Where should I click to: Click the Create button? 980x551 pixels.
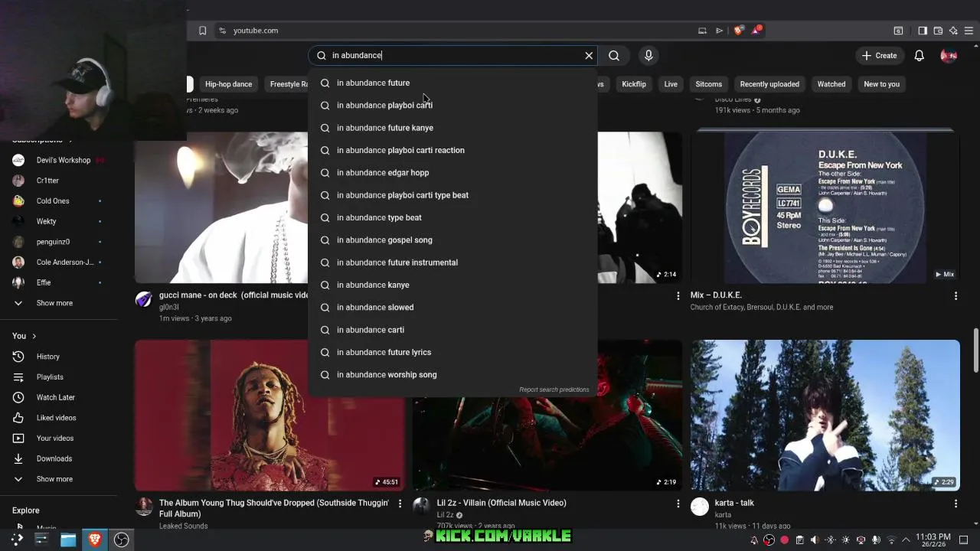[x=879, y=55]
